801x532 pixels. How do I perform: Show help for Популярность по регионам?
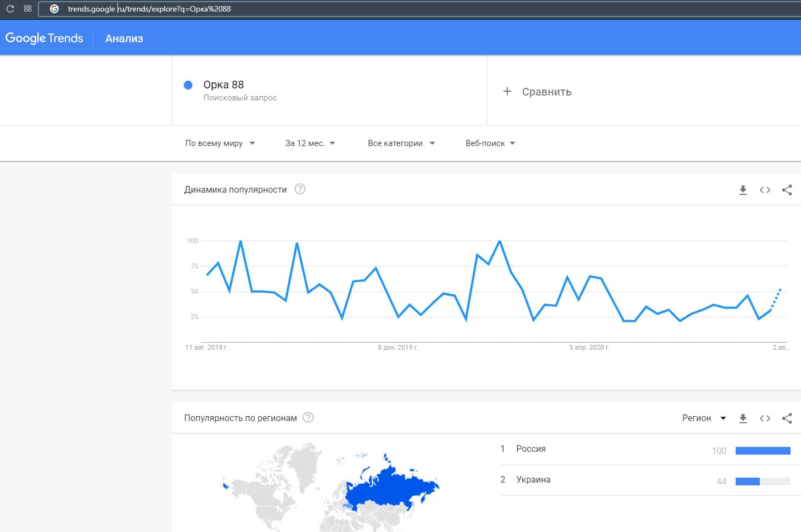click(309, 418)
